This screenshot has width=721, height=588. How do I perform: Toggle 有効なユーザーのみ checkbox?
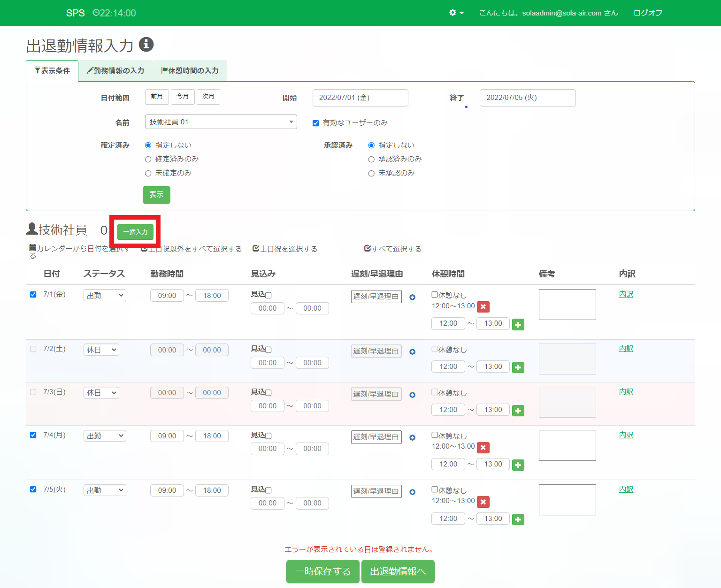tap(316, 123)
